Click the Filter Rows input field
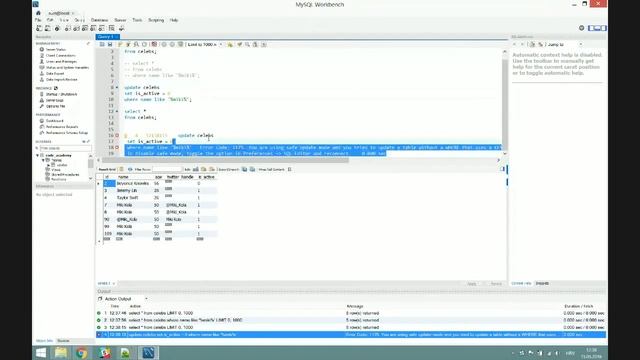Image resolution: width=640 pixels, height=360 pixels. pyautogui.click(x=167, y=169)
